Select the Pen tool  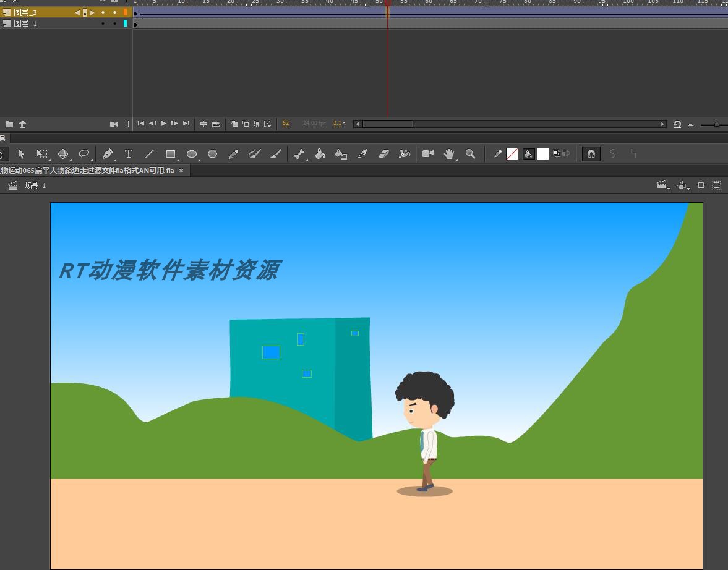pos(108,154)
